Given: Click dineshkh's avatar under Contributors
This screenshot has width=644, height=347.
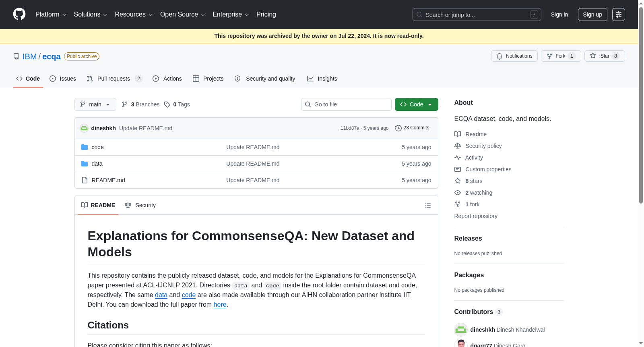Looking at the screenshot, I should pyautogui.click(x=461, y=330).
